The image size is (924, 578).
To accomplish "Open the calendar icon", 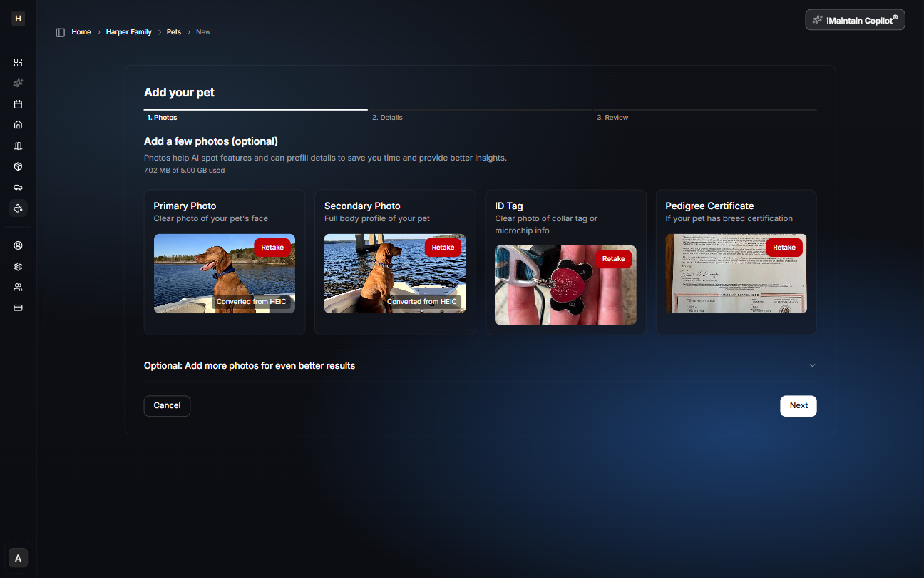I will click(18, 103).
